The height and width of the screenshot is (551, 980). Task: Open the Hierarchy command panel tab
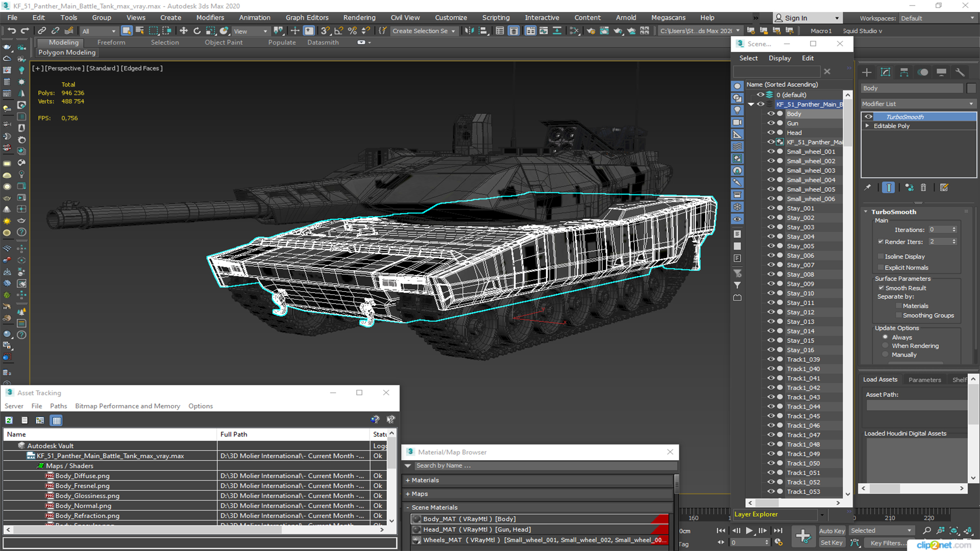(x=904, y=72)
